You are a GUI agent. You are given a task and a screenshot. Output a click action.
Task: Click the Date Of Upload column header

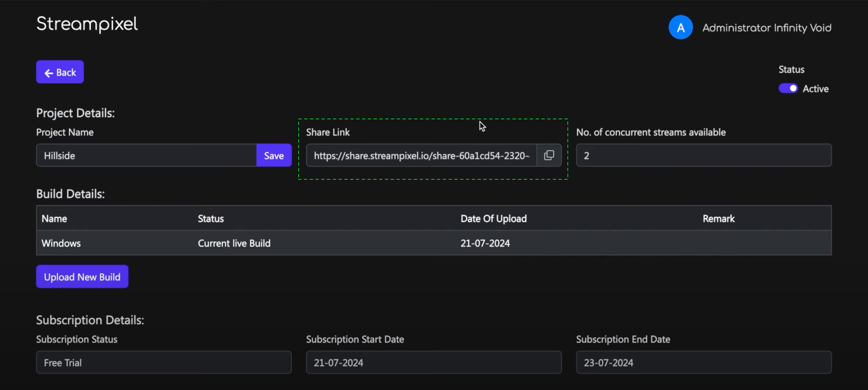click(x=493, y=219)
